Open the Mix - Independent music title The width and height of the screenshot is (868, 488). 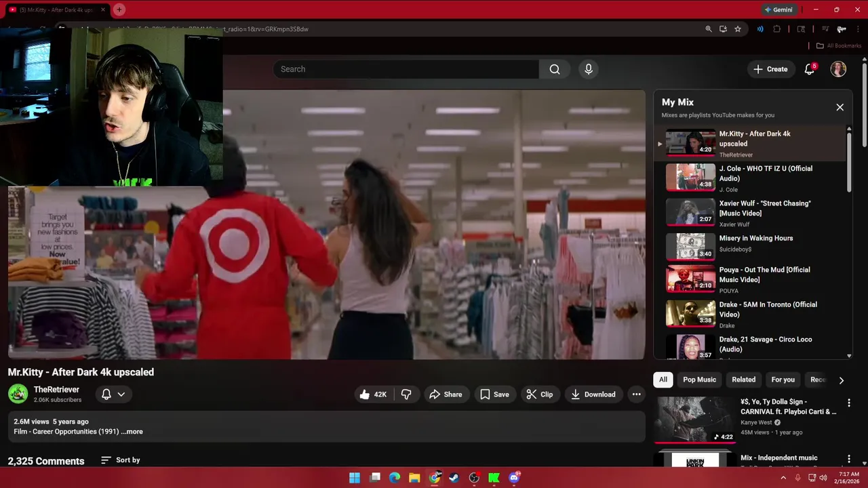[778, 458]
